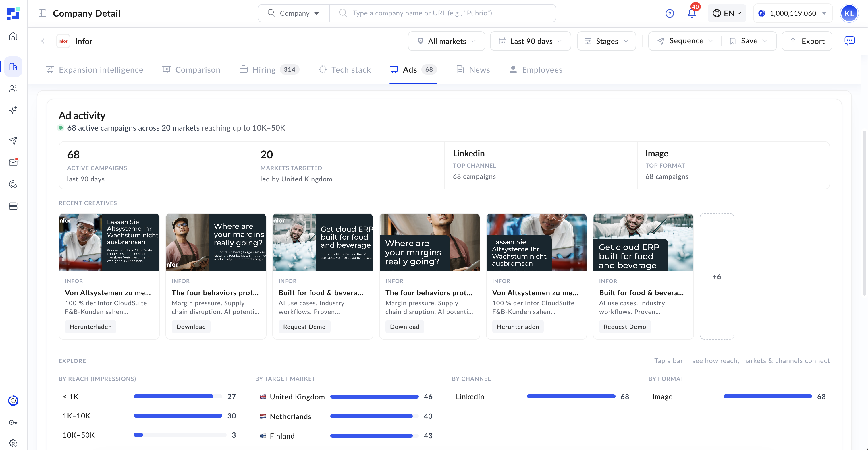
Task: Click the Linkedin channel bar
Action: (571, 397)
